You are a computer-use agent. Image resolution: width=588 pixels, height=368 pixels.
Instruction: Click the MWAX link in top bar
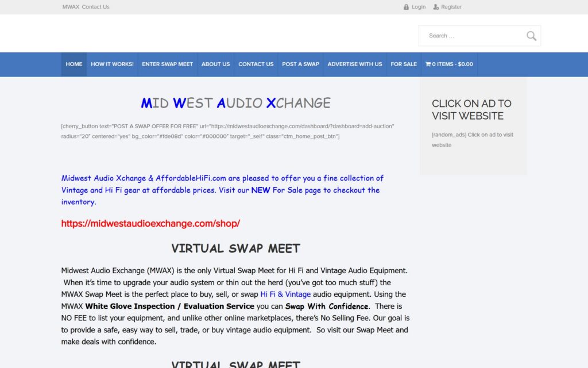point(71,7)
